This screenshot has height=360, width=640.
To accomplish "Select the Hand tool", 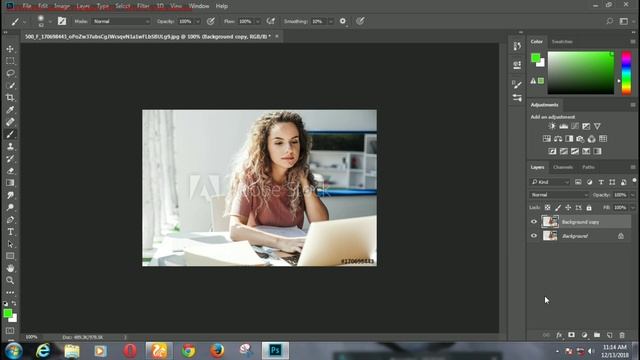I will pos(10,268).
